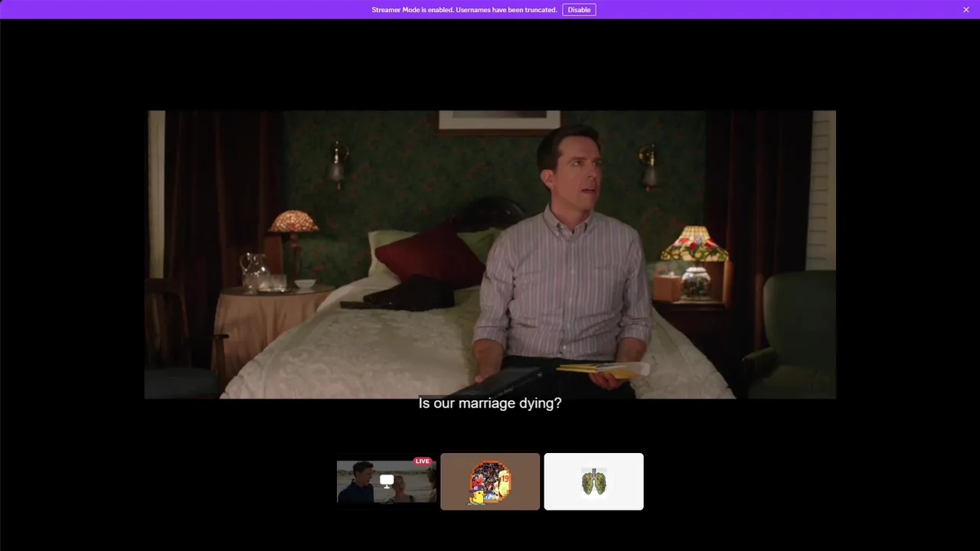Click the main movie stream video
980x551 pixels.
(x=490, y=255)
